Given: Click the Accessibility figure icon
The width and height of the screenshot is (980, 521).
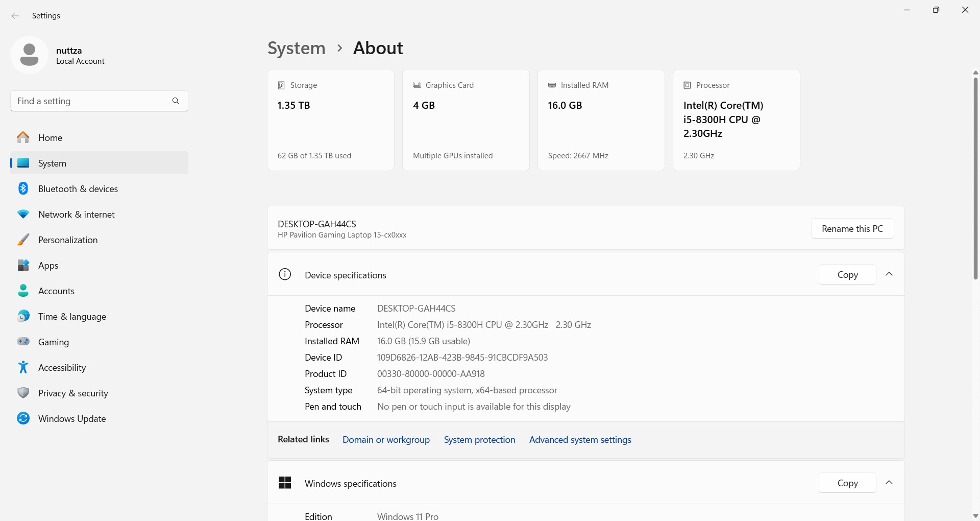Looking at the screenshot, I should coord(23,367).
